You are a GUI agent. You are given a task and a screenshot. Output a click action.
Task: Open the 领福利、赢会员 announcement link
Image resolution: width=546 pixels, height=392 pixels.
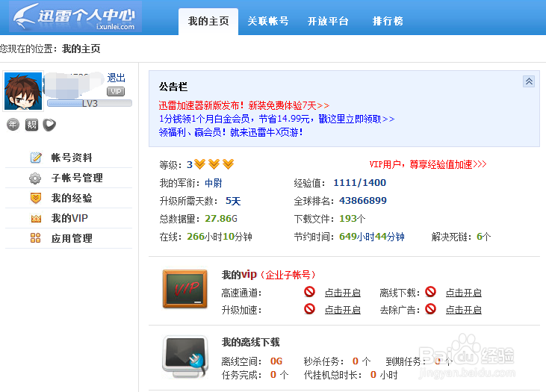coord(231,132)
